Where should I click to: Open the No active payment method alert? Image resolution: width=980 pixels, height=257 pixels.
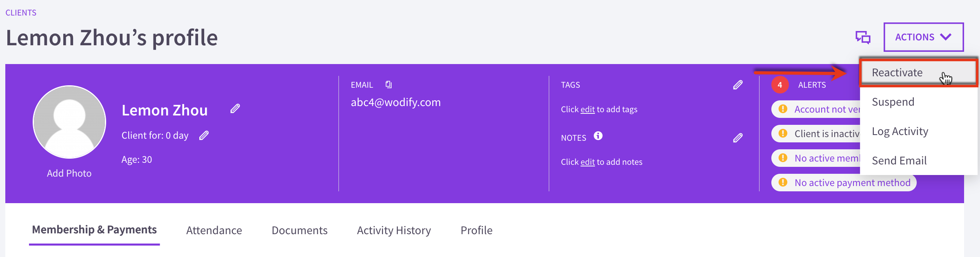[844, 183]
